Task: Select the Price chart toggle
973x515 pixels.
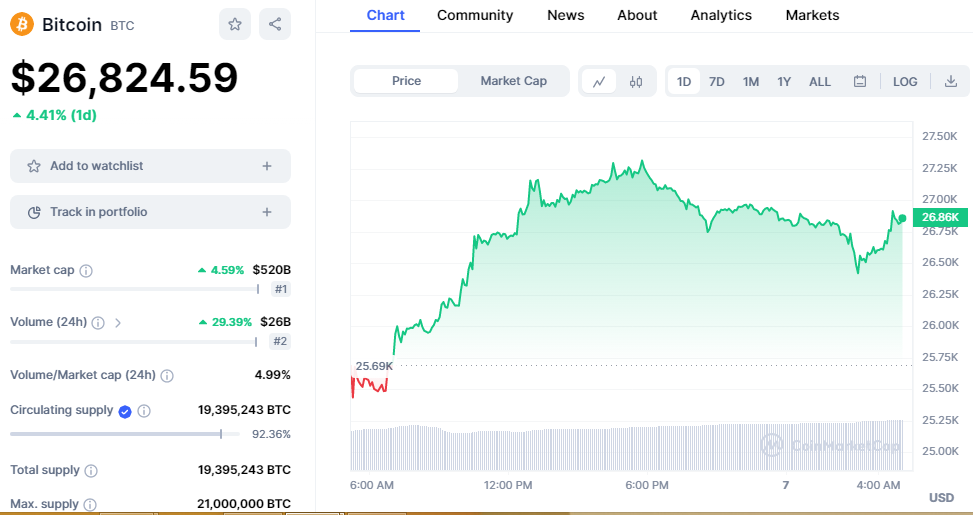Action: [x=406, y=81]
